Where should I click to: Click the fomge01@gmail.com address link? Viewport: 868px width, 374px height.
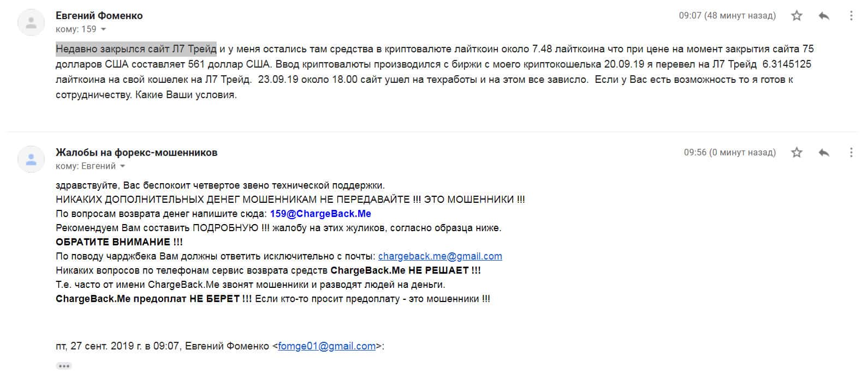coord(326,346)
